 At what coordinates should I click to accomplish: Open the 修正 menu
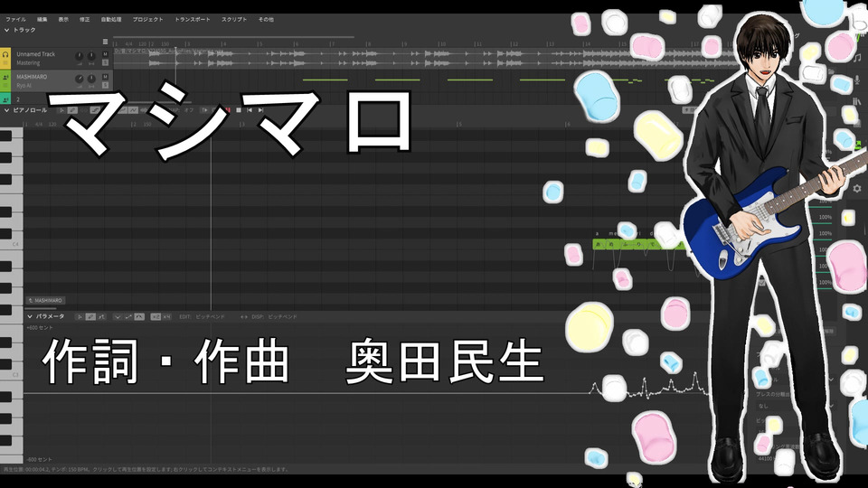(85, 19)
